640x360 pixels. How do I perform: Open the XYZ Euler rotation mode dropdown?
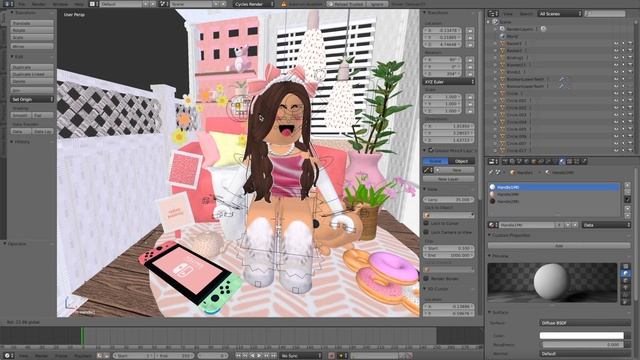pos(449,82)
